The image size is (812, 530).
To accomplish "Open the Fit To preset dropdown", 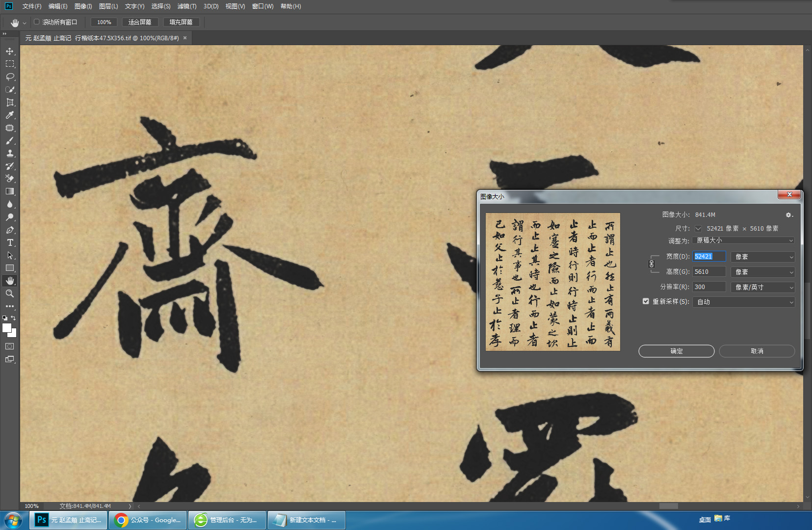I will (743, 240).
